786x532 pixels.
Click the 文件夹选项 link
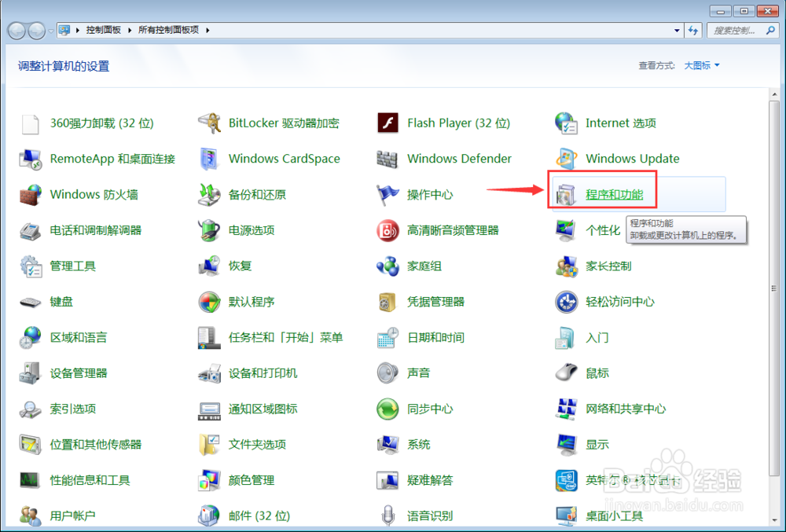[257, 445]
